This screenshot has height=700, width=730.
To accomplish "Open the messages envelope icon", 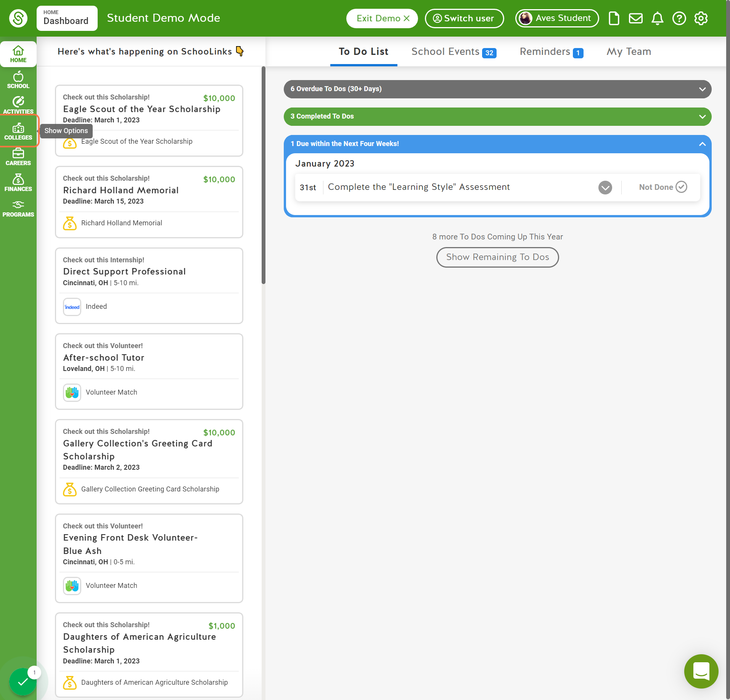I will coord(635,18).
